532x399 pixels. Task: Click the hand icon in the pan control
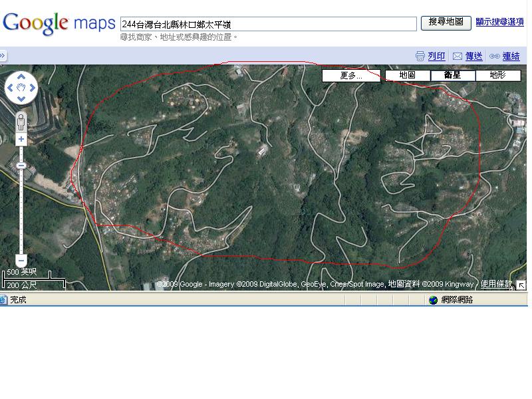click(21, 88)
